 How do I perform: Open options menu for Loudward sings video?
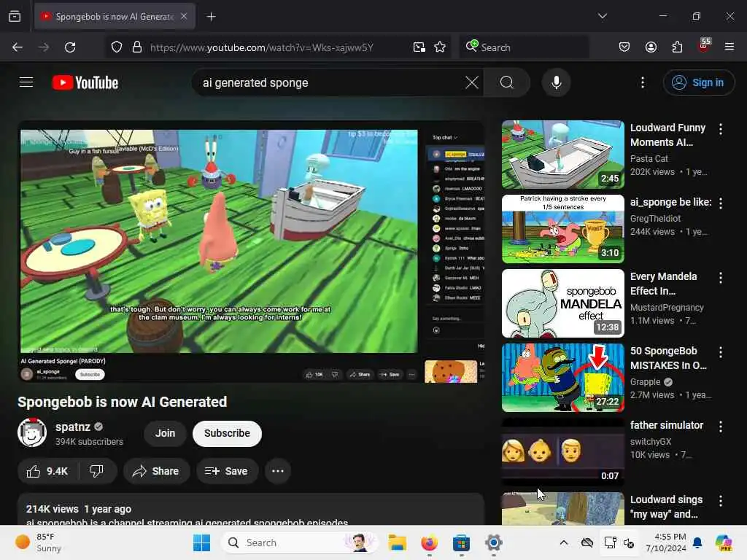point(721,500)
